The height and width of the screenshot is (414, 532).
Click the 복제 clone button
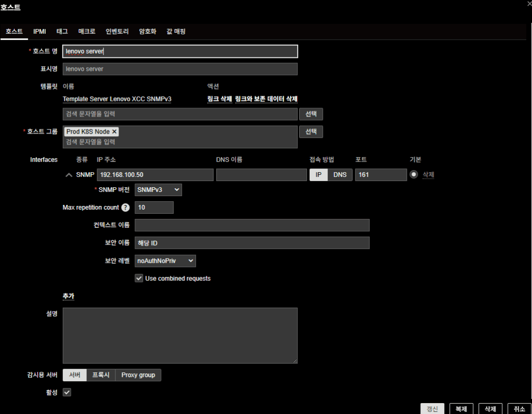[461, 409]
